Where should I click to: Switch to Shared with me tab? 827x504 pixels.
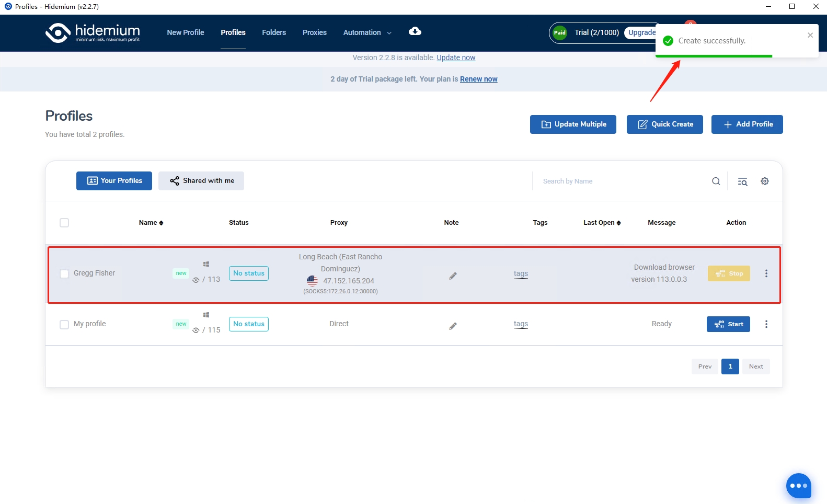[201, 181]
